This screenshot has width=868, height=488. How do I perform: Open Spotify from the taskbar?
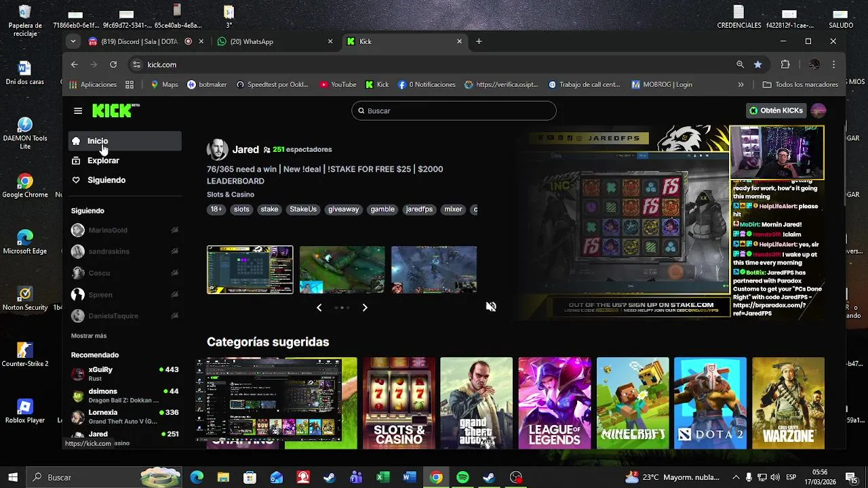point(462,477)
